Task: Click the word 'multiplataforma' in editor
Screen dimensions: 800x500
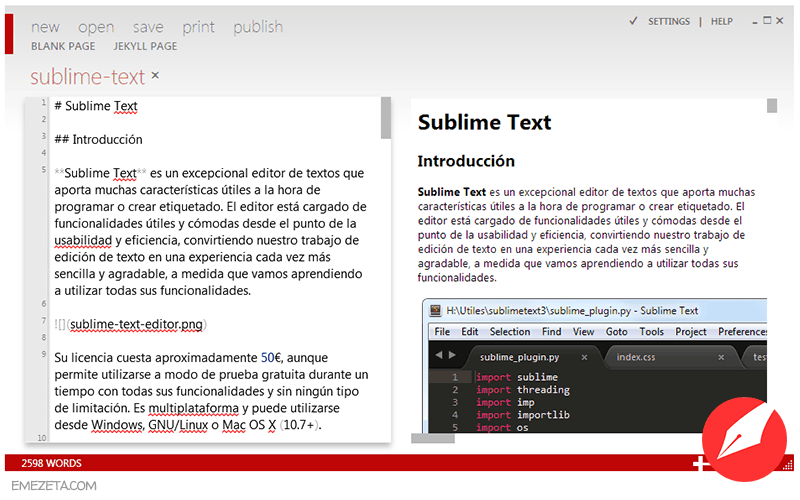Action: [193, 408]
